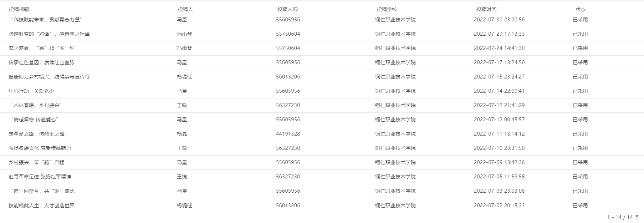Click author 王锐 in the 追寻革命足迹 row
The image size is (644, 223).
(x=182, y=177)
